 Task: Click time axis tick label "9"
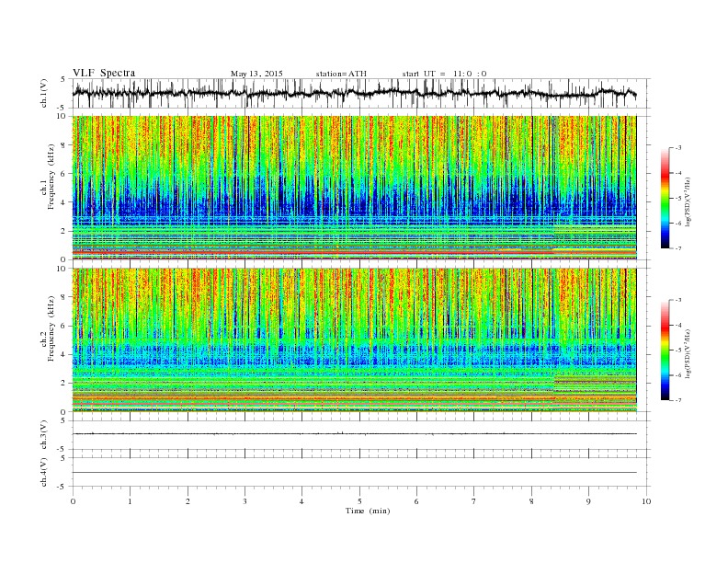588,501
